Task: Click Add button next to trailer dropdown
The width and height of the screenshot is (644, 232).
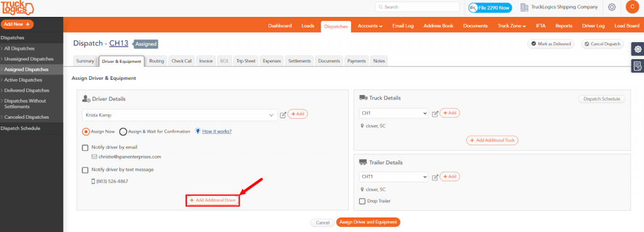Action: point(450,177)
